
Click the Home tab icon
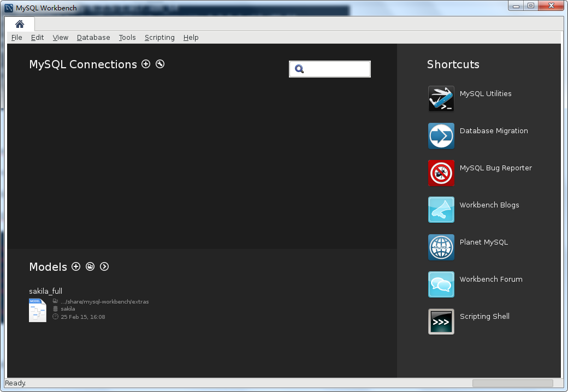pyautogui.click(x=20, y=24)
